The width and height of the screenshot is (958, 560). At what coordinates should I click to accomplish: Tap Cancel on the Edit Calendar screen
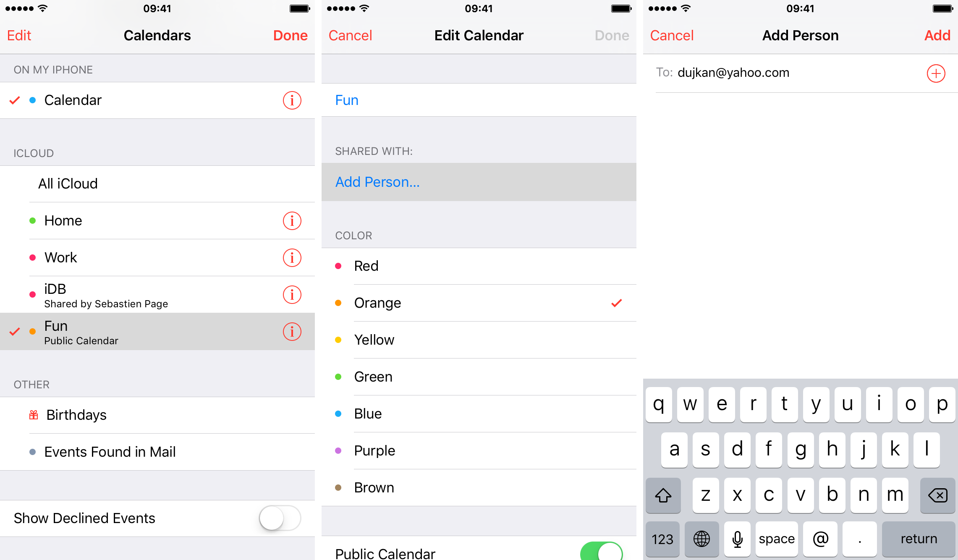pos(351,37)
